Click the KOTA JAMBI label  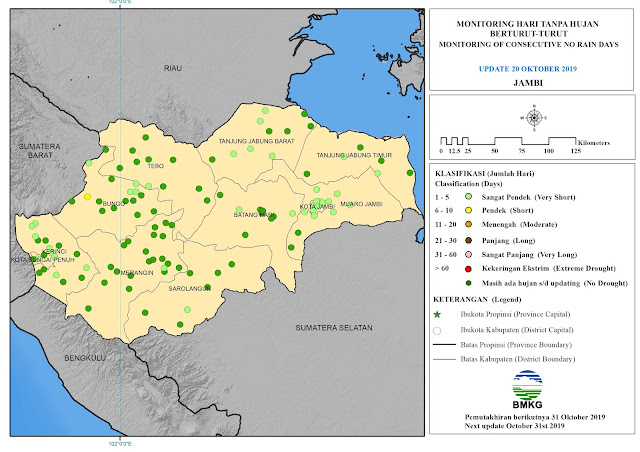click(317, 207)
